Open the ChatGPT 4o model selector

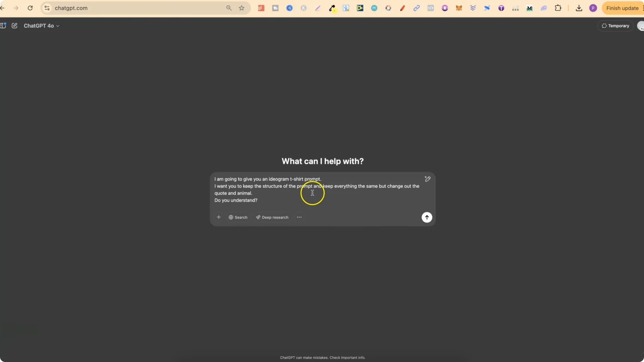42,25
